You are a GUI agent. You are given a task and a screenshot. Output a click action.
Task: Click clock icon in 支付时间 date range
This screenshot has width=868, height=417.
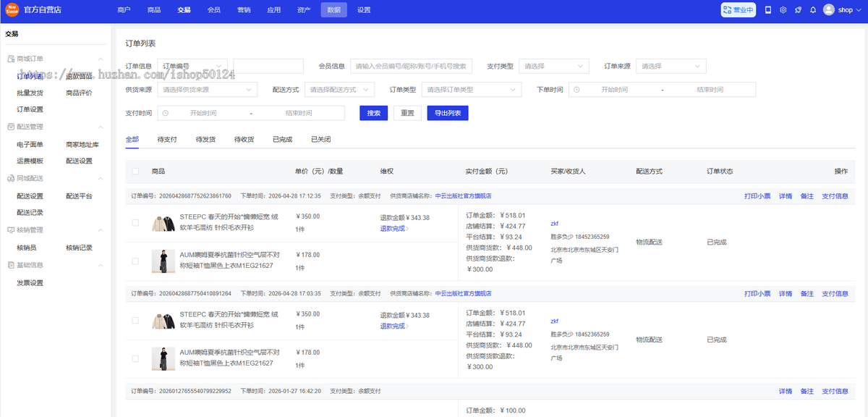click(x=166, y=113)
